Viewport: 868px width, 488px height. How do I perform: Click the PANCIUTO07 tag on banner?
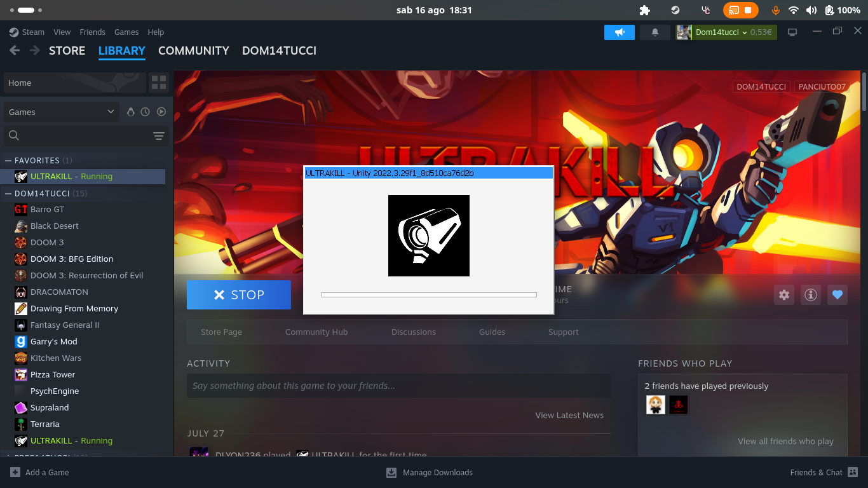coord(822,87)
